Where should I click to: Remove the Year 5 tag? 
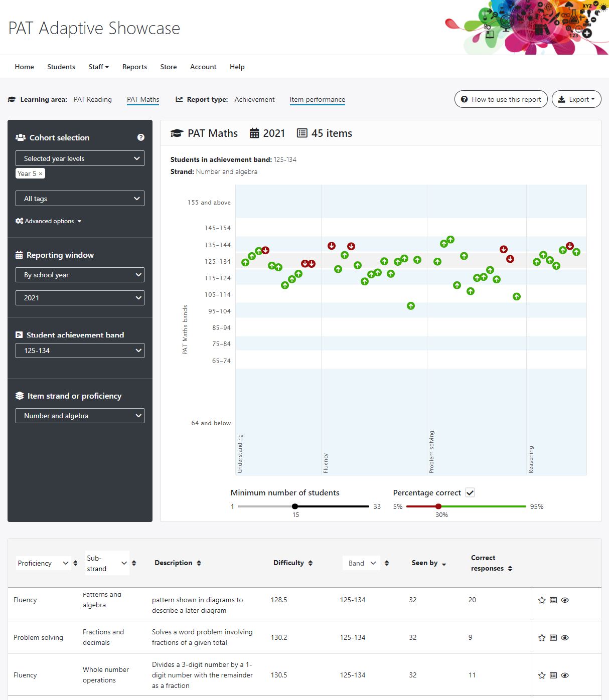[41, 173]
